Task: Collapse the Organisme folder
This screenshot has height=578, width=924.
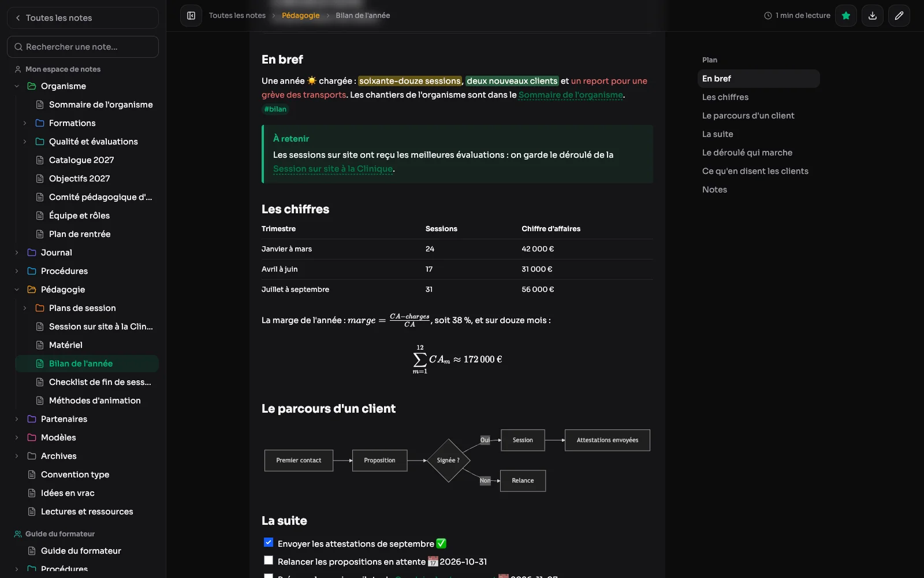Action: pos(17,86)
